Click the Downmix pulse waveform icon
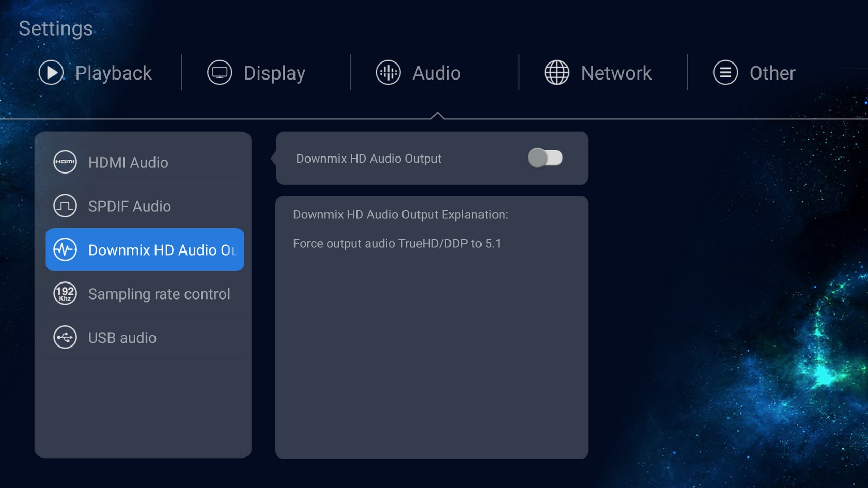 point(65,250)
